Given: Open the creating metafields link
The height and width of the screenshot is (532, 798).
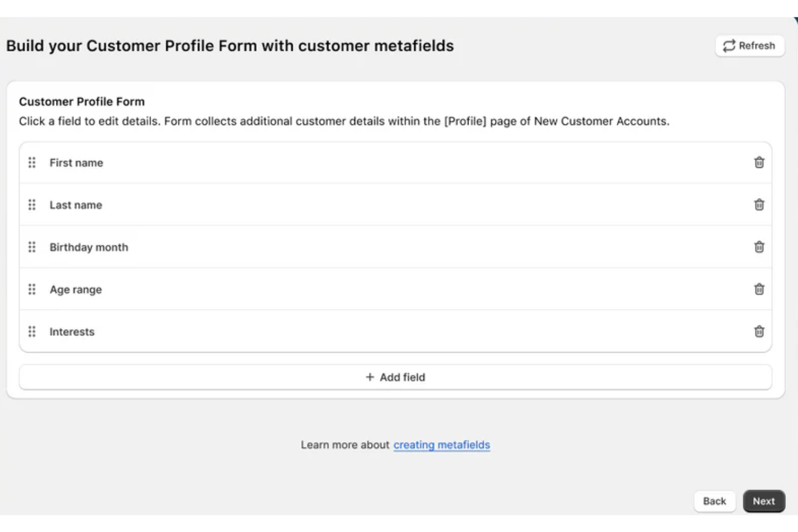Looking at the screenshot, I should click(442, 445).
